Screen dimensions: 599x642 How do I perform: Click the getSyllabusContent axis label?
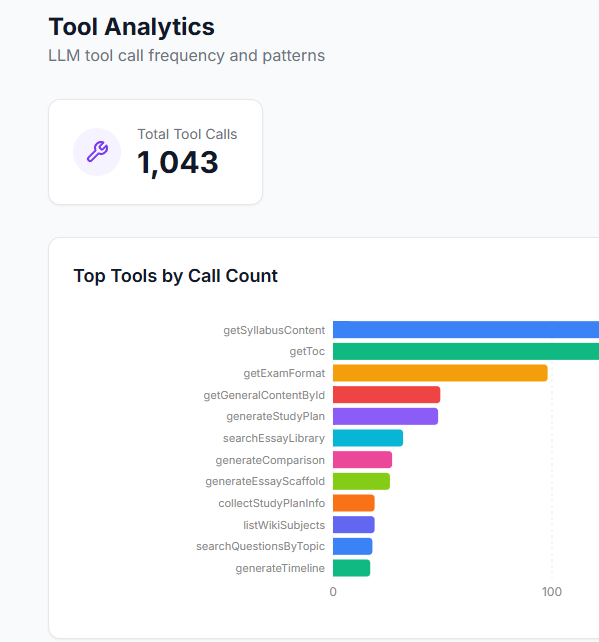274,330
